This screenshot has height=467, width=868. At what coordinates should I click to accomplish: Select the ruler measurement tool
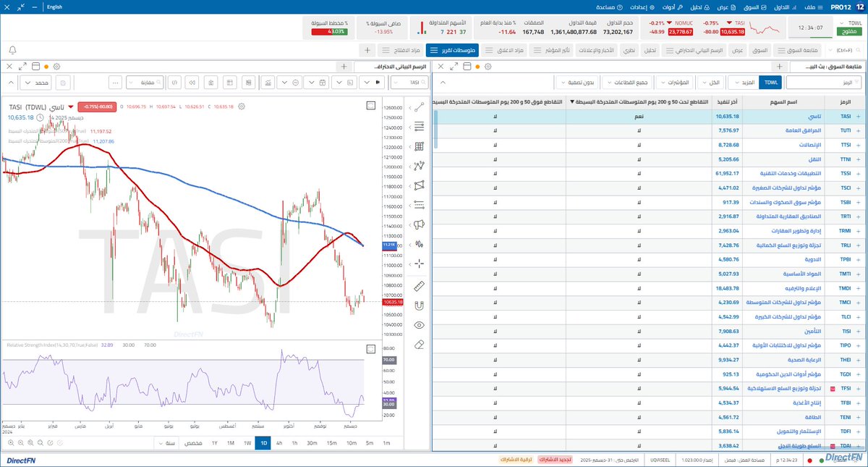(420, 286)
